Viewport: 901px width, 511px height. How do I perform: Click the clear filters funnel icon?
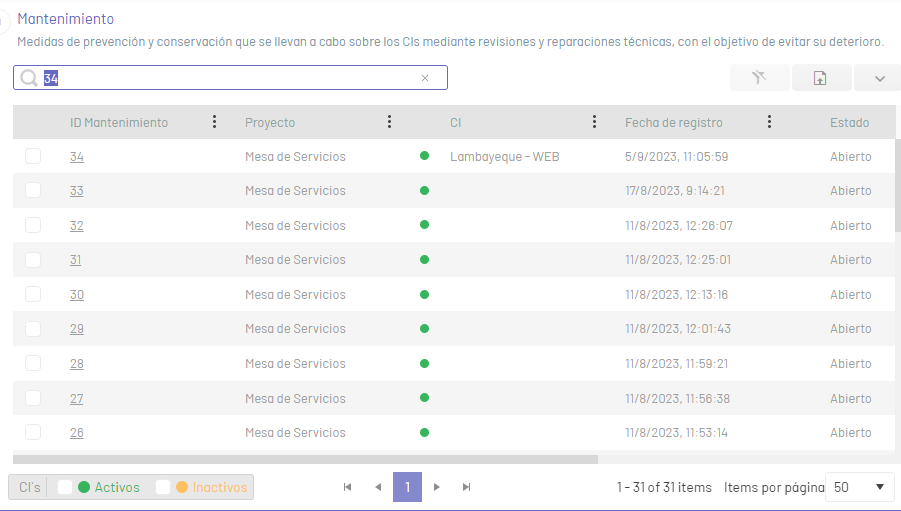tap(759, 78)
